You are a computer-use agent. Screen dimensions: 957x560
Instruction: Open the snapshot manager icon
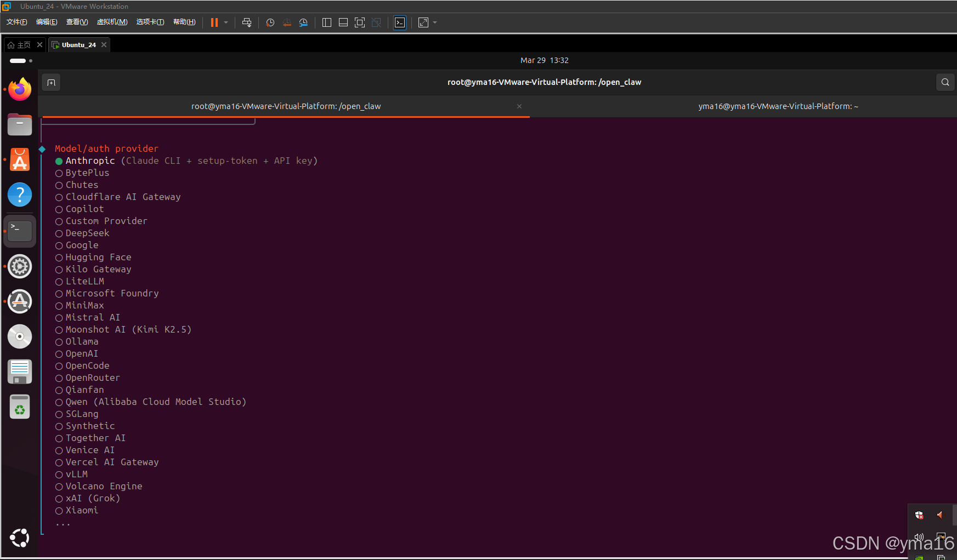(303, 22)
